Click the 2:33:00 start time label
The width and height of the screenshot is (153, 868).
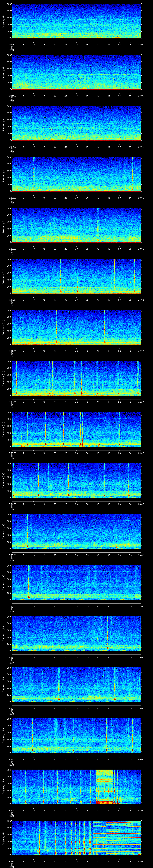(x=12, y=453)
